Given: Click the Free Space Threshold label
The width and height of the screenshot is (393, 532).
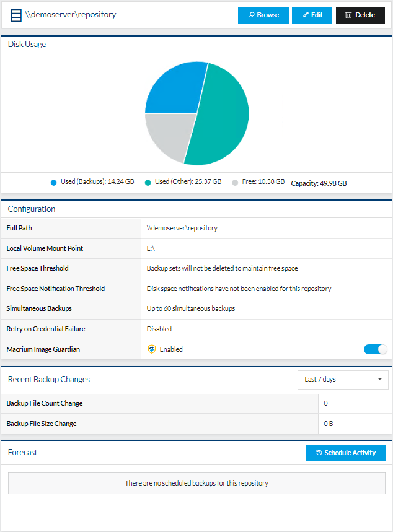Looking at the screenshot, I should click(38, 268).
